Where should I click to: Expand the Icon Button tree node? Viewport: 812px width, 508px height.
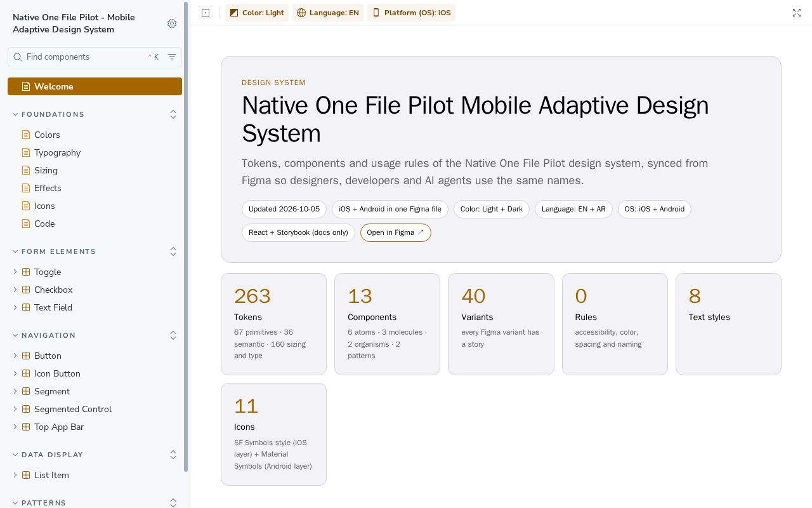pos(15,373)
